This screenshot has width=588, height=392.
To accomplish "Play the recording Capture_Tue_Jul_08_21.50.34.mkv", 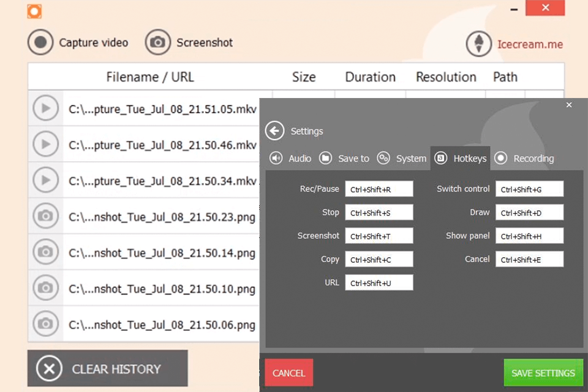I will 45,179.
